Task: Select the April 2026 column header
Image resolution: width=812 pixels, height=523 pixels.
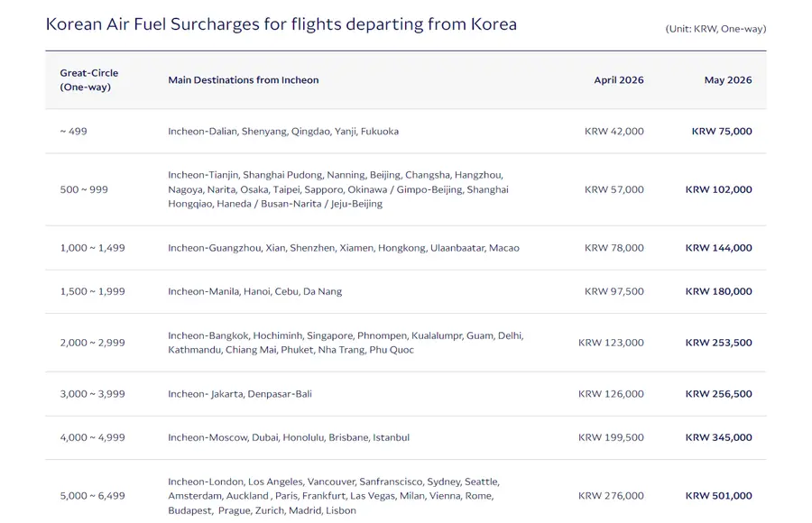Action: click(619, 79)
